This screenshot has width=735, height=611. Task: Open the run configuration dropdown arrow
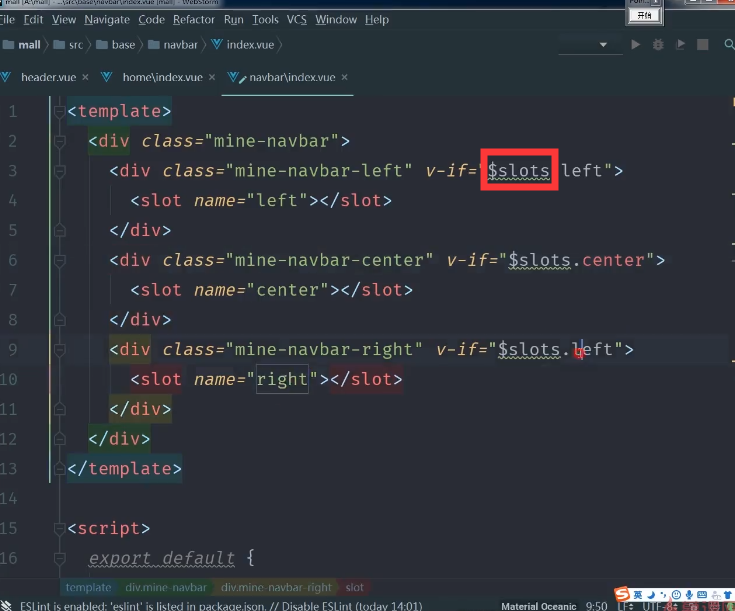[603, 45]
